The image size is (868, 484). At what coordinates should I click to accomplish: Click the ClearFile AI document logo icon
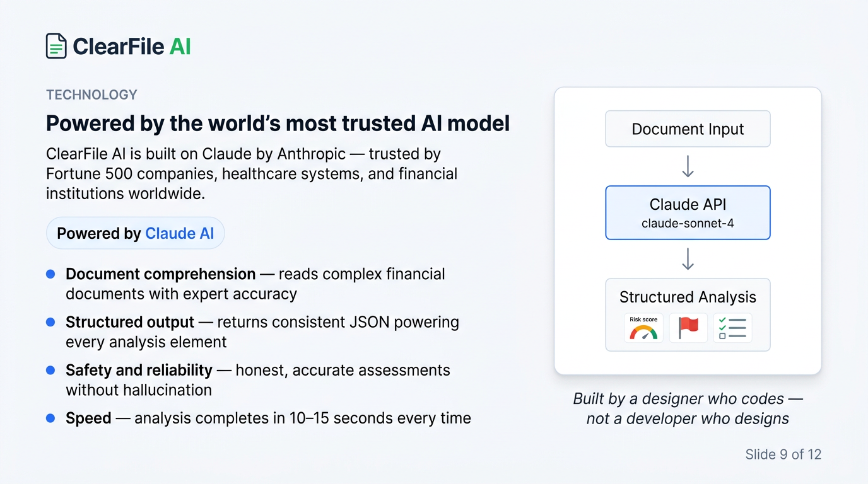(x=56, y=46)
